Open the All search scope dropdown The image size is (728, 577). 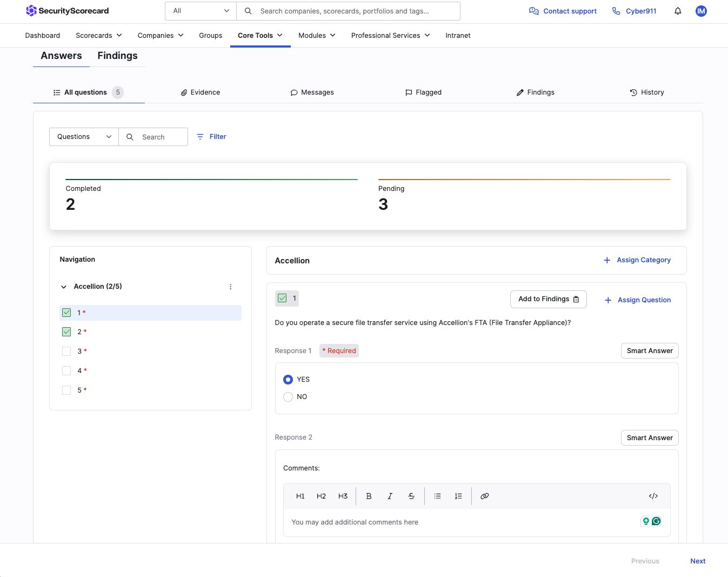[x=201, y=11]
